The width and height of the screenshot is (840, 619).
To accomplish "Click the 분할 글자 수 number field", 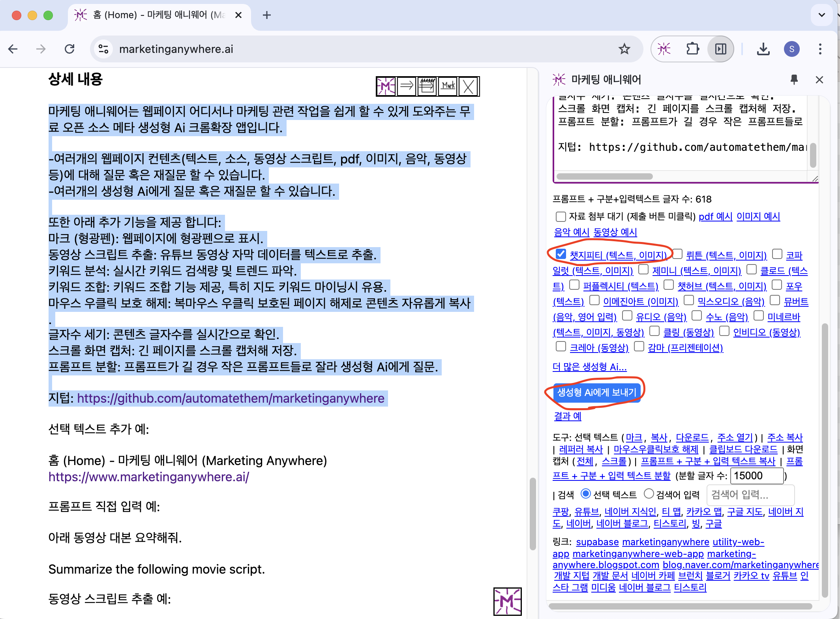I will (x=757, y=476).
